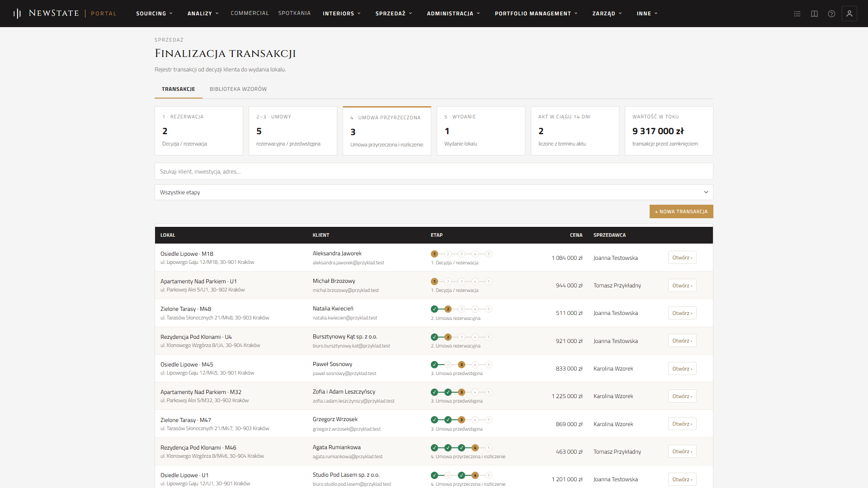Click green checkmark in Bursztynowy Kąt row
The width and height of the screenshot is (868, 488).
(x=434, y=337)
